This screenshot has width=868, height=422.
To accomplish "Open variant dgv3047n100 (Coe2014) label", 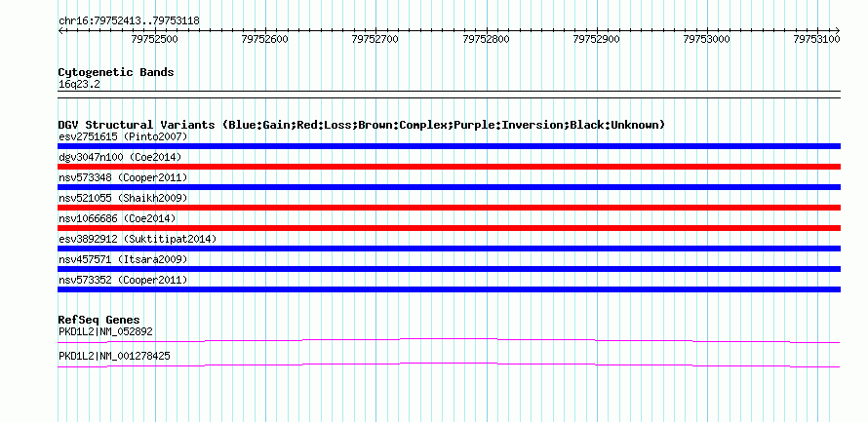I will 120,157.
